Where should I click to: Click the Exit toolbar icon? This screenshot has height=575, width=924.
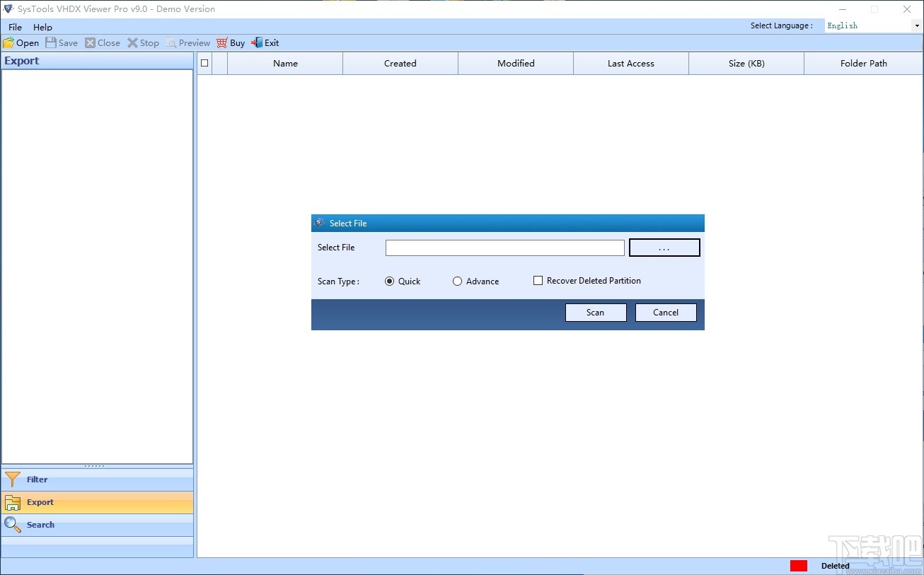coord(255,42)
